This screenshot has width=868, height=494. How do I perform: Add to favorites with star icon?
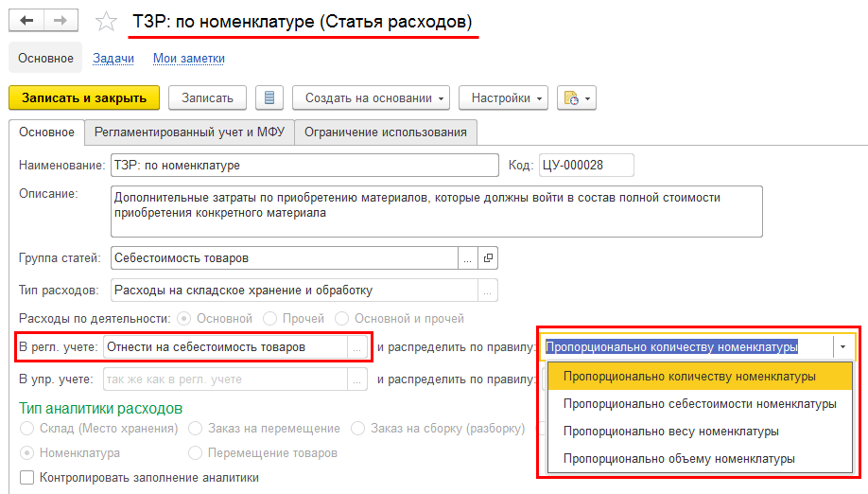point(108,21)
